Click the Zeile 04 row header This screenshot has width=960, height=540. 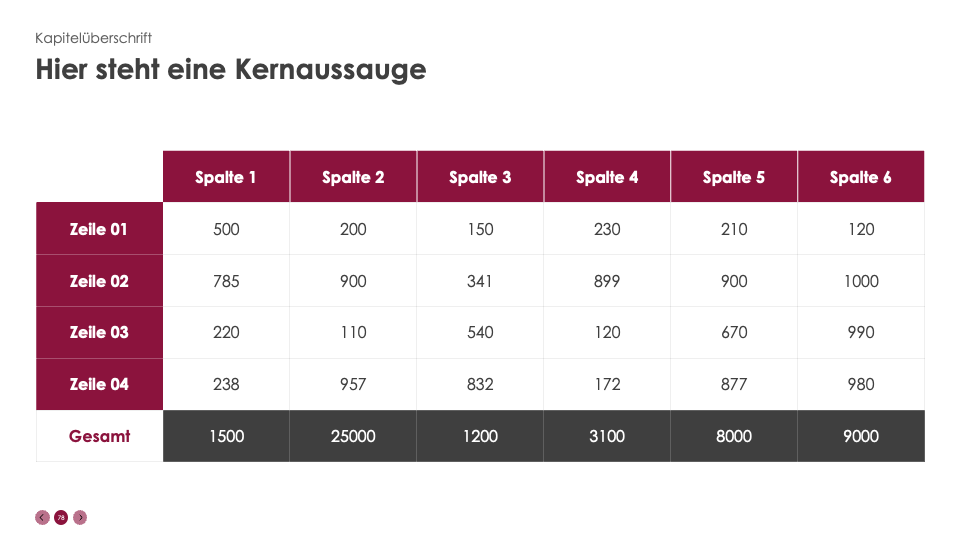point(99,384)
